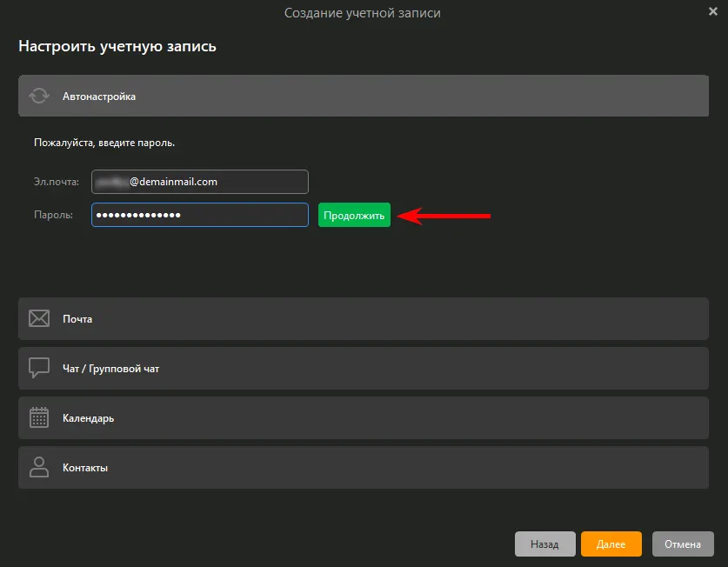728x567 pixels.
Task: Cancel setup with the Отмена button
Action: 683,544
